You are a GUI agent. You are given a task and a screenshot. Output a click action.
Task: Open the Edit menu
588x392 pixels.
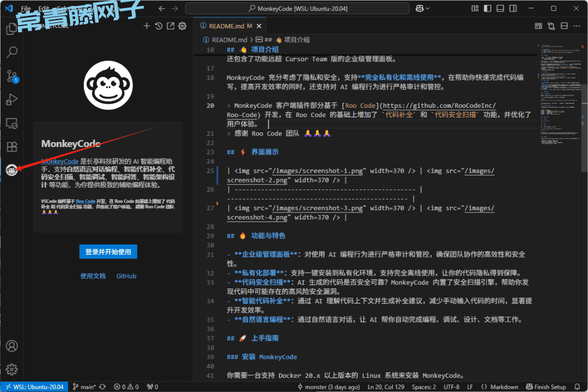(44, 8)
